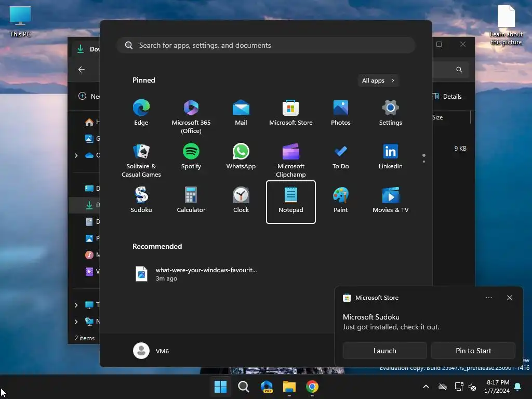Open Movies & TV app
The width and height of the screenshot is (532, 399).
(x=391, y=200)
